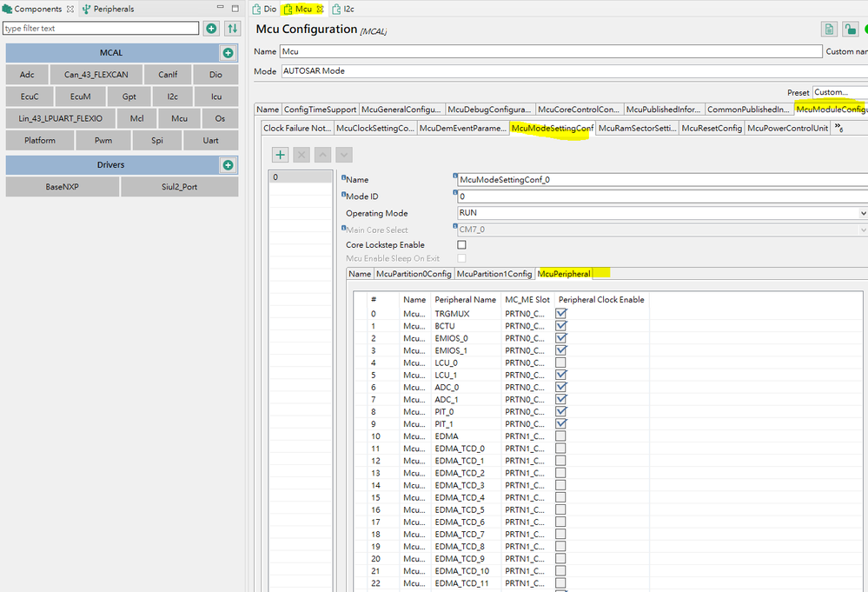The image size is (868, 592).
Task: Check Core Lockstep Enable checkbox
Action: pos(461,244)
